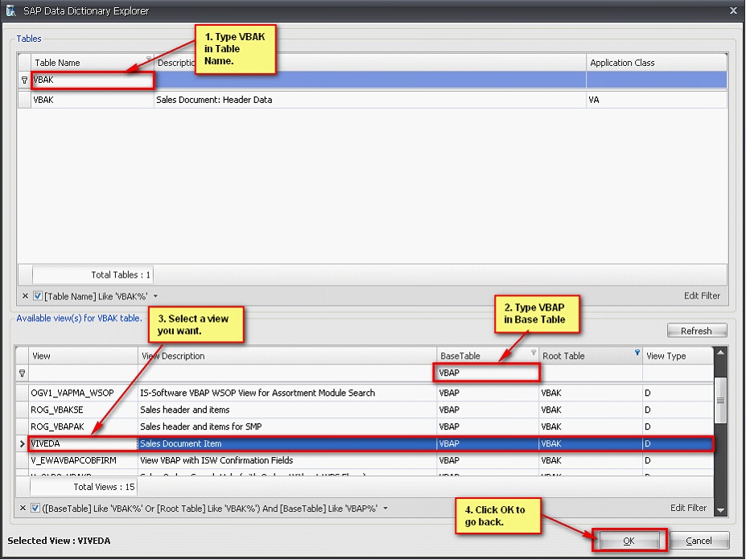The height and width of the screenshot is (560, 746).
Task: Click the views filter expression text
Action: click(210, 509)
